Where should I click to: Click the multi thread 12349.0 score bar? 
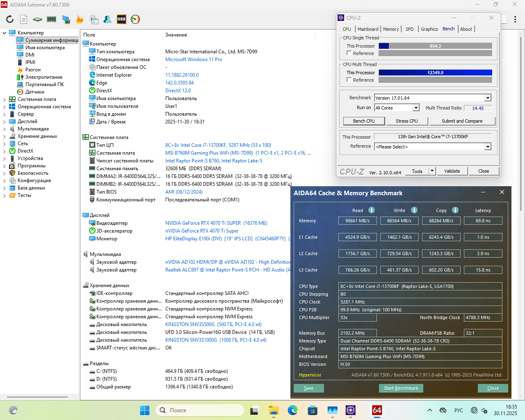[435, 73]
